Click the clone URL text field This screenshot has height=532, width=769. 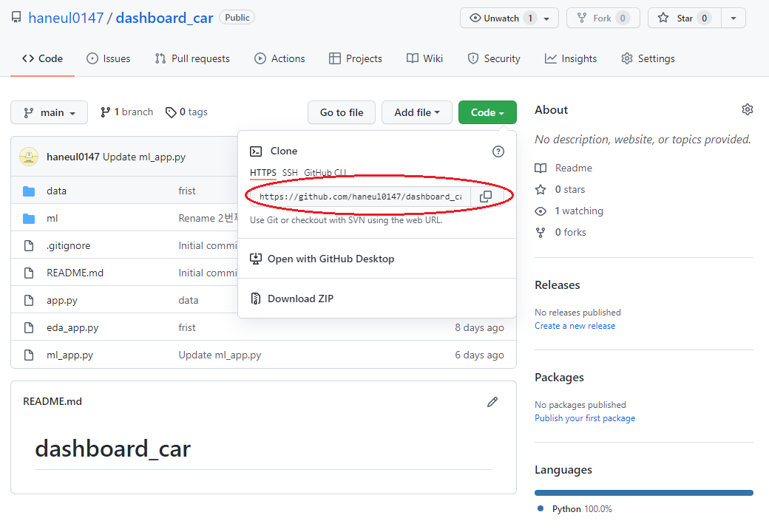tap(361, 197)
